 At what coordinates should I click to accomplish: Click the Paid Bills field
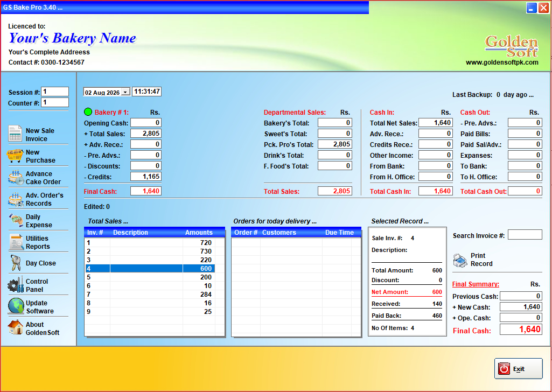(525, 134)
